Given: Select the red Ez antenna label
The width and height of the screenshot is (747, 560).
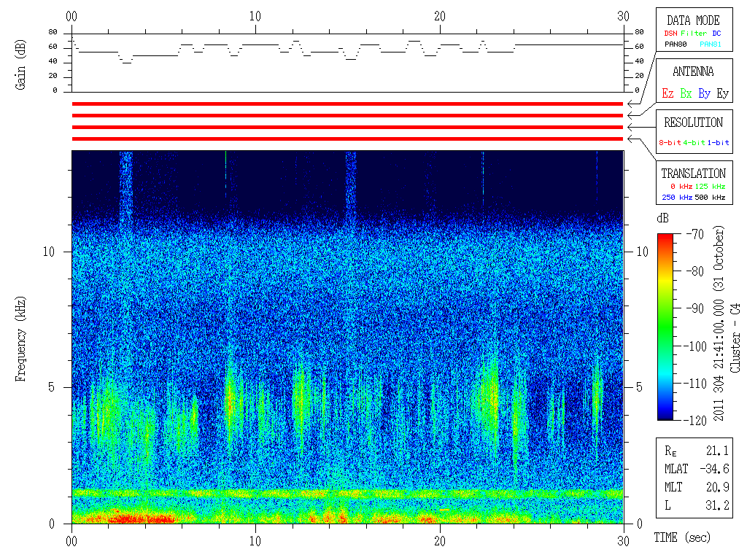Looking at the screenshot, I should (668, 93).
